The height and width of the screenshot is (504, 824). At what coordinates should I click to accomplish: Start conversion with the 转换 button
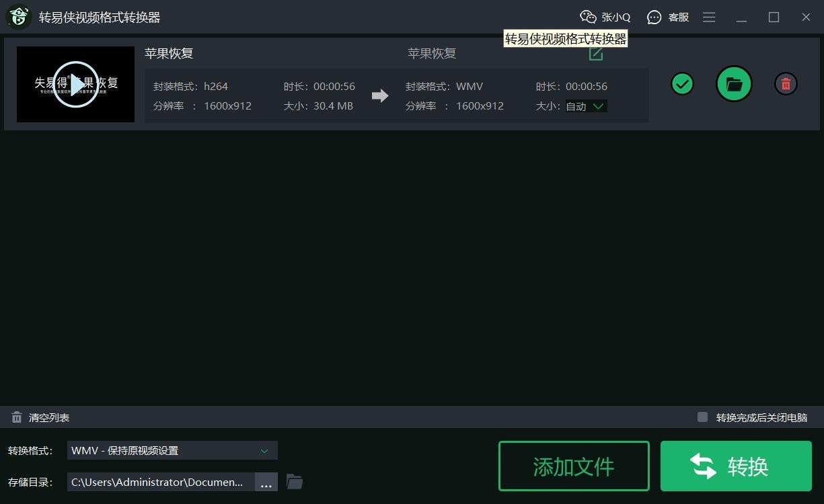(x=736, y=466)
